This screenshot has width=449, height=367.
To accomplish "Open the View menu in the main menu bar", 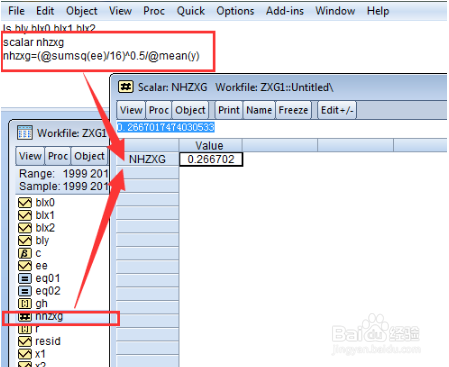I will [x=120, y=11].
